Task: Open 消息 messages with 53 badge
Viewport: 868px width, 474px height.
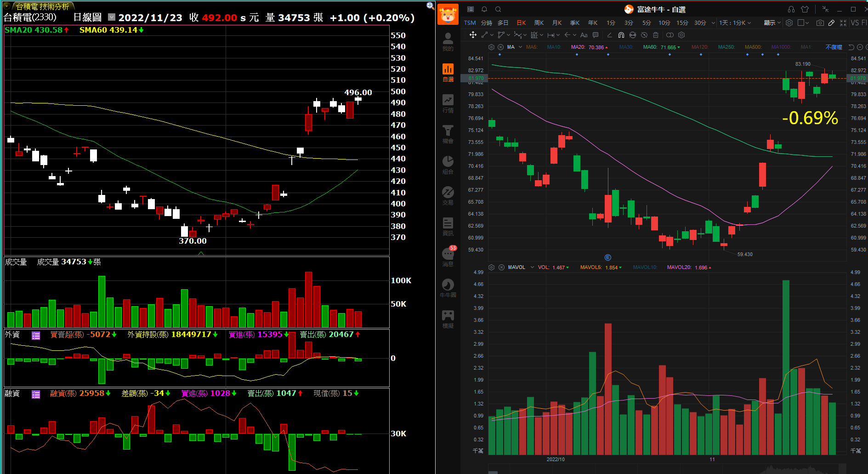Action: [x=448, y=257]
